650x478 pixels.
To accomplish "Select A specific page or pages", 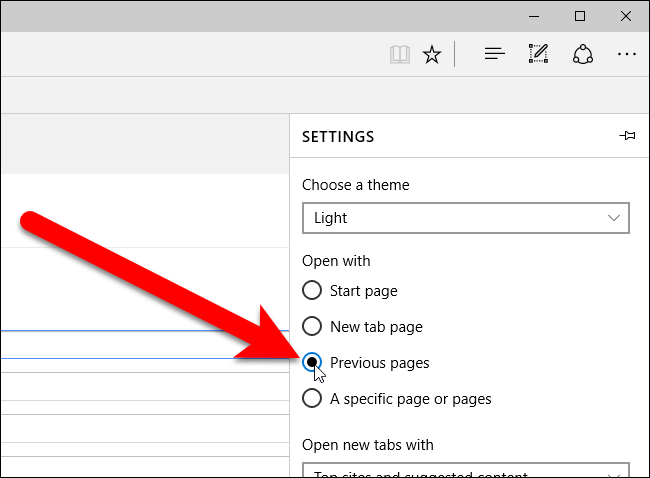I will (x=312, y=398).
